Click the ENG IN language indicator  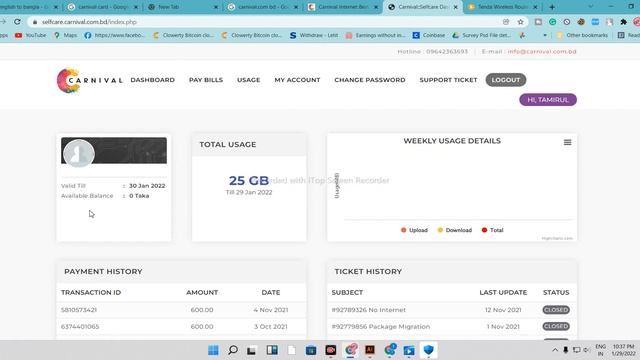(600, 350)
